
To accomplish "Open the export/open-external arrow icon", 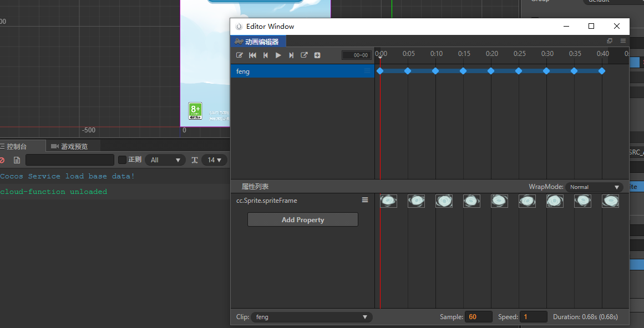I will click(x=305, y=55).
